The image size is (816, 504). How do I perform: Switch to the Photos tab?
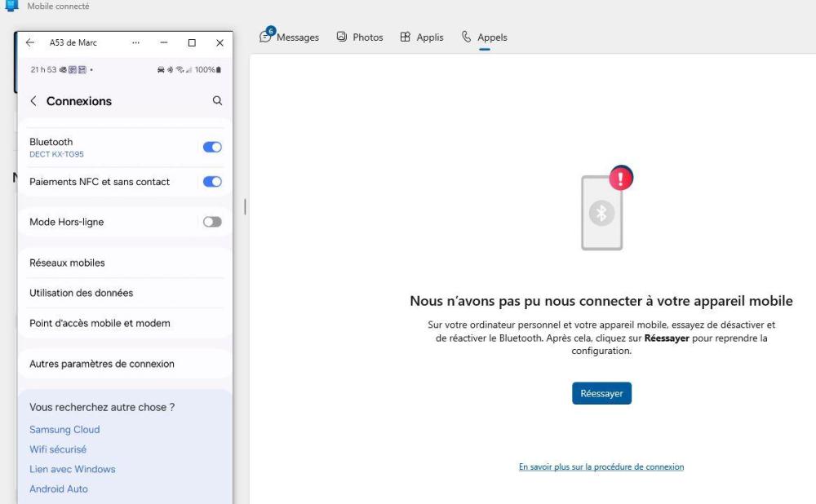pyautogui.click(x=360, y=38)
